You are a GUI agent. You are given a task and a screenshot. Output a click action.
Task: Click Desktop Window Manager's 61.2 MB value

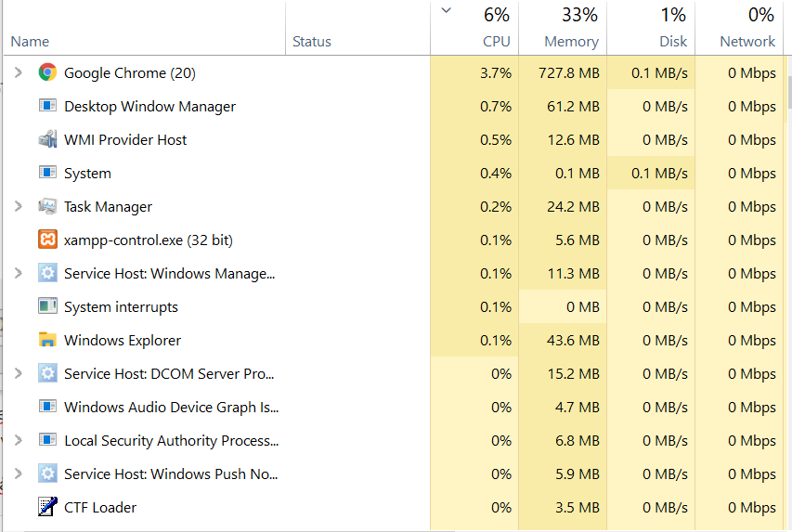coord(573,107)
